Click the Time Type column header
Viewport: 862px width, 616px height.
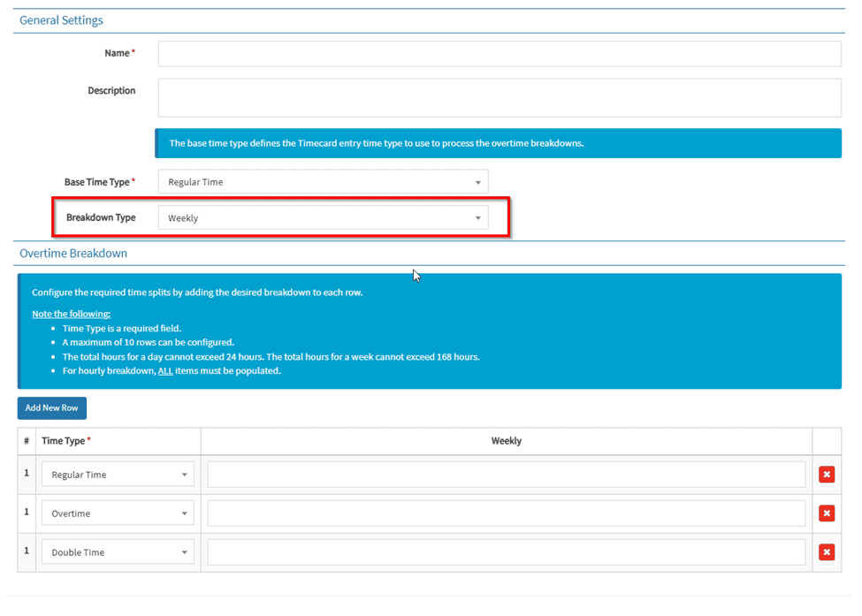(x=66, y=441)
